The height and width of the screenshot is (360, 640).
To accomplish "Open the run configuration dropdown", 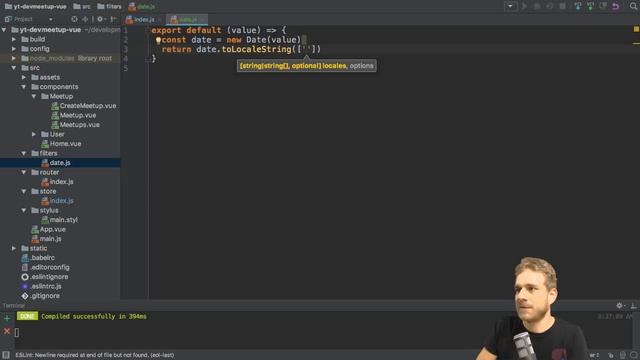I will (x=510, y=6).
